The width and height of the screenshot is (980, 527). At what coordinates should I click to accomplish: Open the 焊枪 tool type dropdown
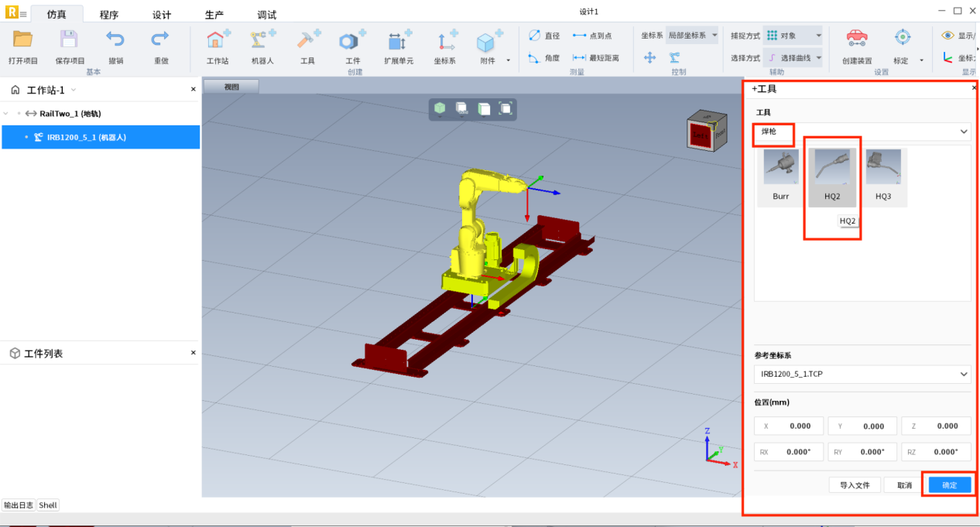[862, 132]
